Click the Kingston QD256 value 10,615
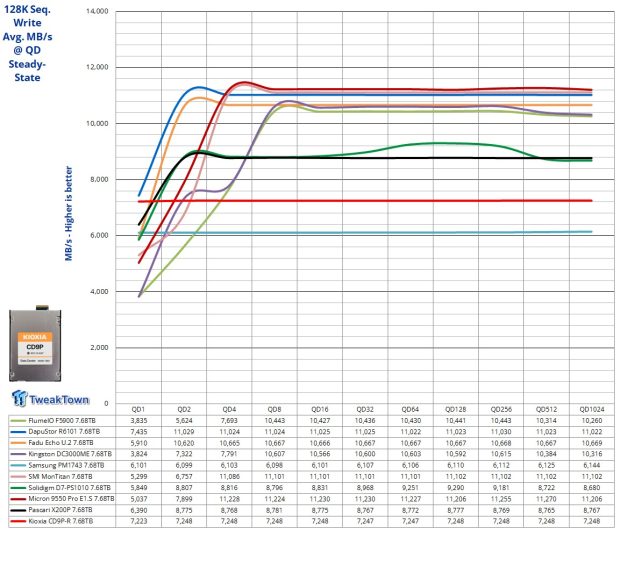Image resolution: width=620 pixels, height=568 pixels. tap(501, 454)
